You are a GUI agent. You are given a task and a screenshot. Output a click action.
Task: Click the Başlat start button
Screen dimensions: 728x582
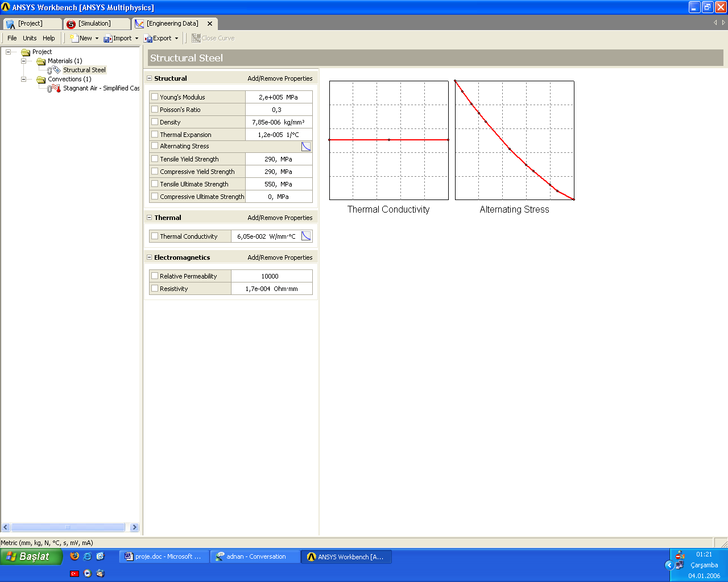click(x=31, y=556)
